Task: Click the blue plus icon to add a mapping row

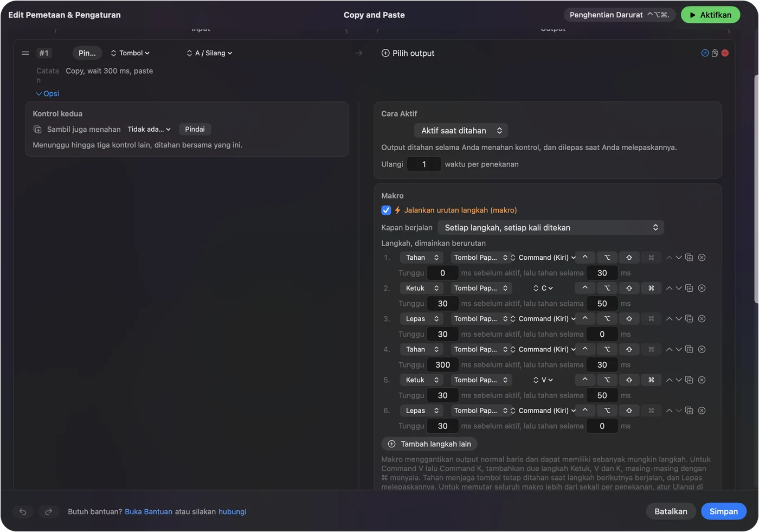Action: pos(705,53)
